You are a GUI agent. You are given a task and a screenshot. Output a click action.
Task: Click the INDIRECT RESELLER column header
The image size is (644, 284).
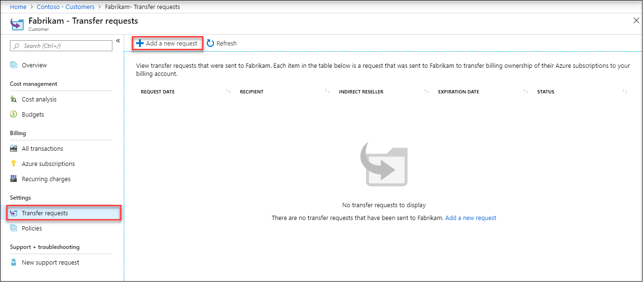click(361, 92)
